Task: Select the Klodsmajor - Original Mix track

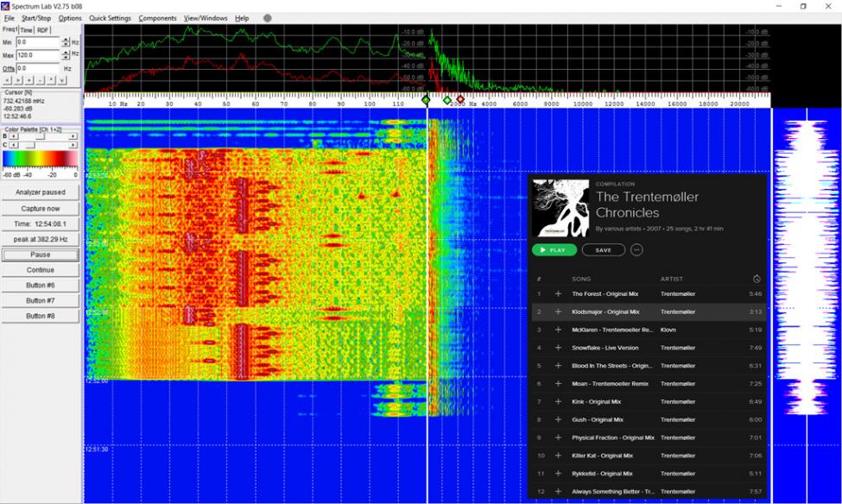Action: 605,312
